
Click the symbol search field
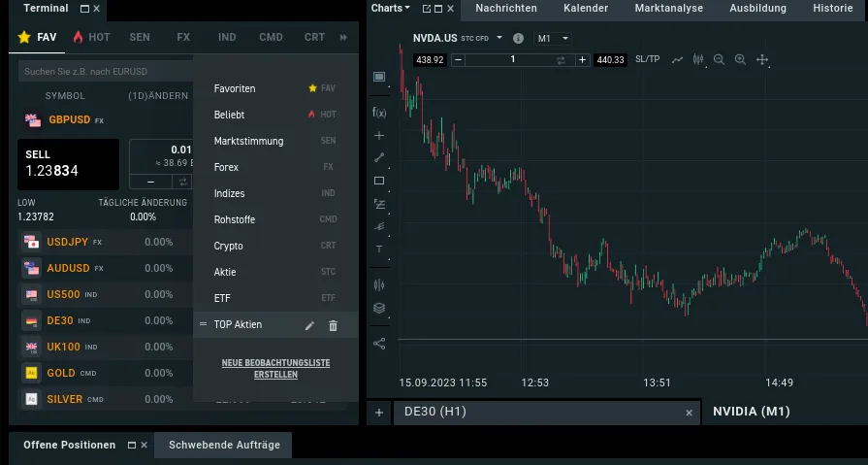click(105, 72)
